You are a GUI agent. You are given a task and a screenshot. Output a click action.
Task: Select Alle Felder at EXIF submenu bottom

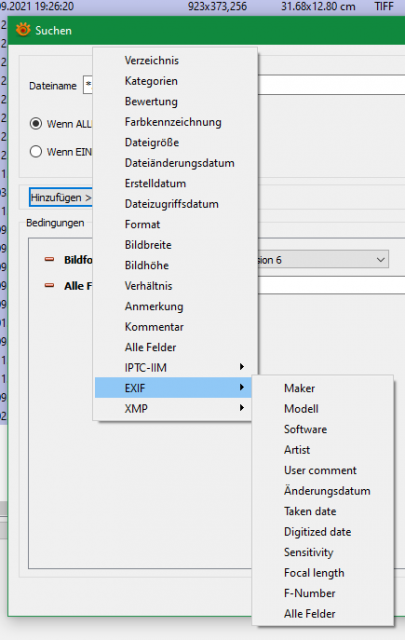pos(309,613)
